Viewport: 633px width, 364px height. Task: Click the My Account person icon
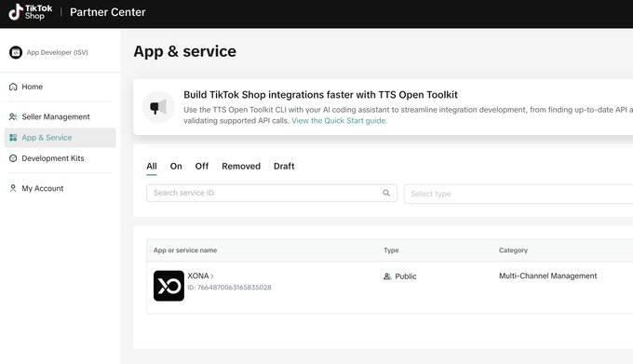(13, 188)
